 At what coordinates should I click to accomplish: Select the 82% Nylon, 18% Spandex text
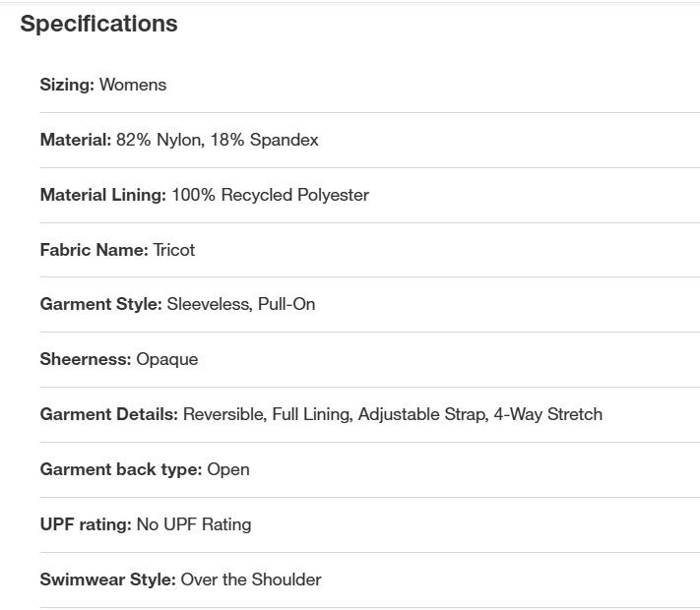click(x=218, y=140)
